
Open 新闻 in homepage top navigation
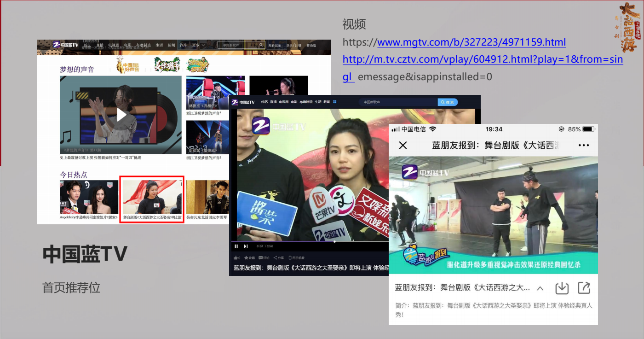pyautogui.click(x=171, y=45)
